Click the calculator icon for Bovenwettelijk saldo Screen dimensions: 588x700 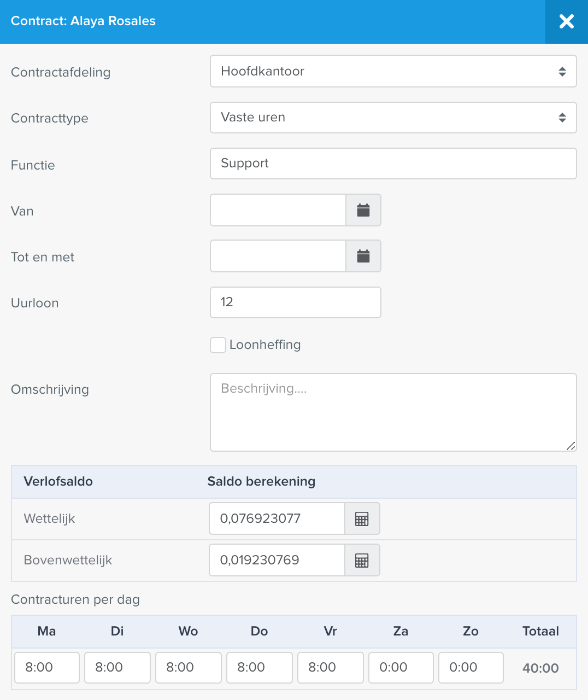coord(362,560)
